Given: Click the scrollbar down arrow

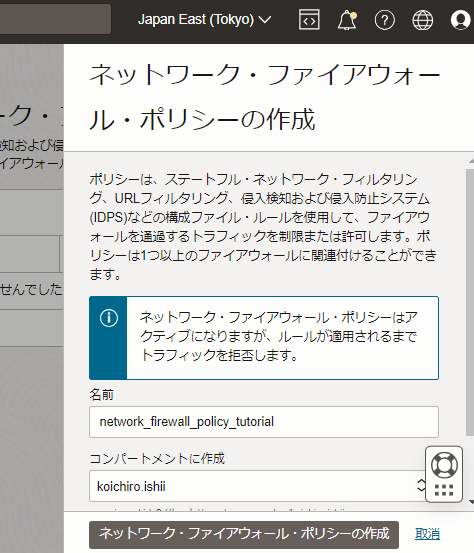Looking at the screenshot, I should click(x=471, y=502).
